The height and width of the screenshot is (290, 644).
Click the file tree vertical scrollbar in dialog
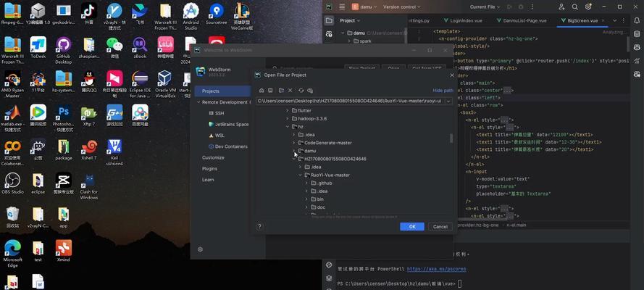pos(451,138)
